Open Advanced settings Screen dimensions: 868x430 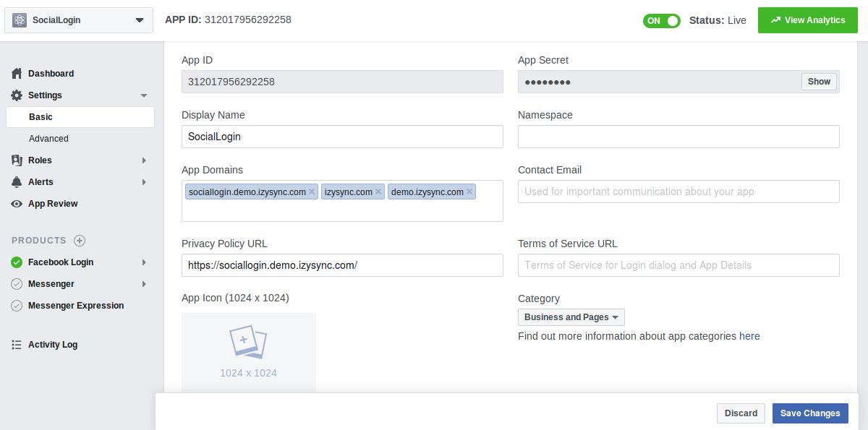tap(48, 139)
